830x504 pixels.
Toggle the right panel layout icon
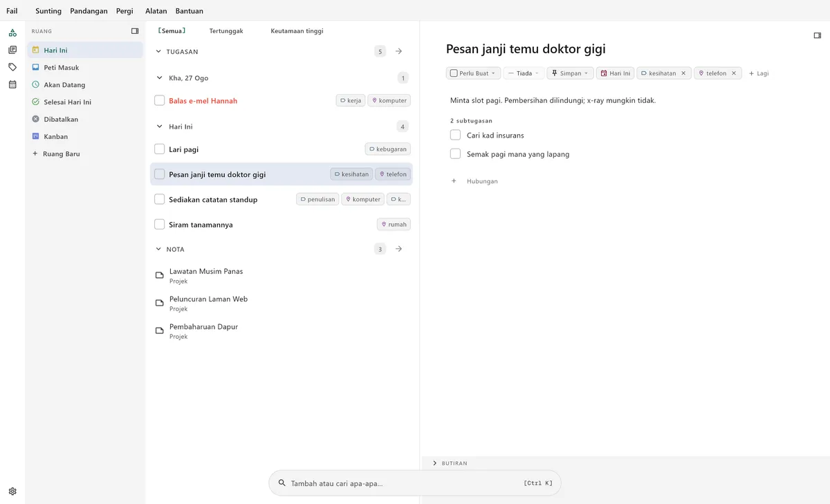point(818,35)
